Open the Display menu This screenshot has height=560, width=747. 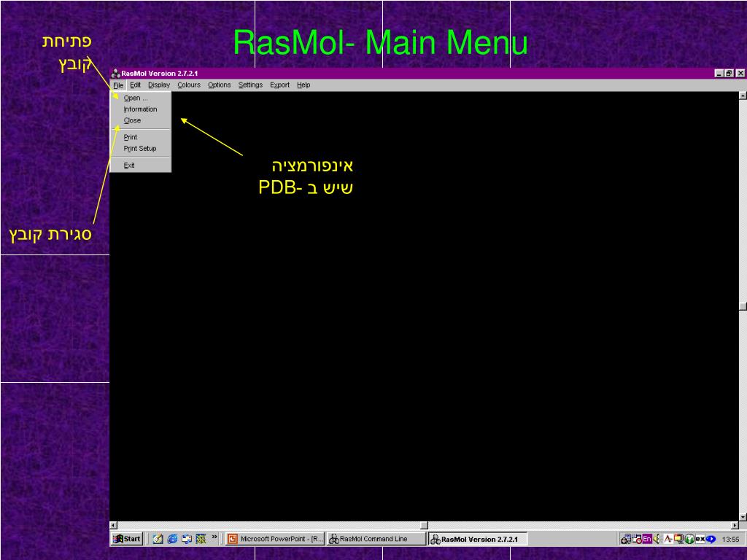click(x=158, y=85)
